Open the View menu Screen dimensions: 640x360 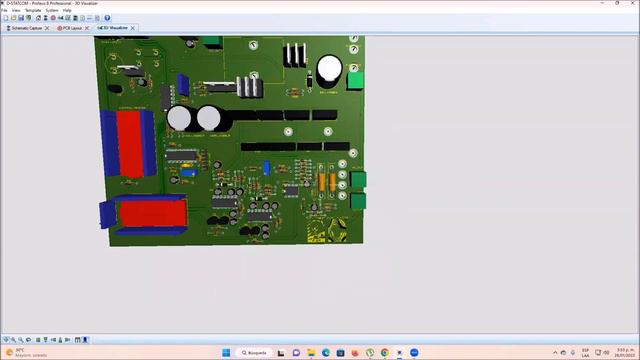click(x=16, y=10)
